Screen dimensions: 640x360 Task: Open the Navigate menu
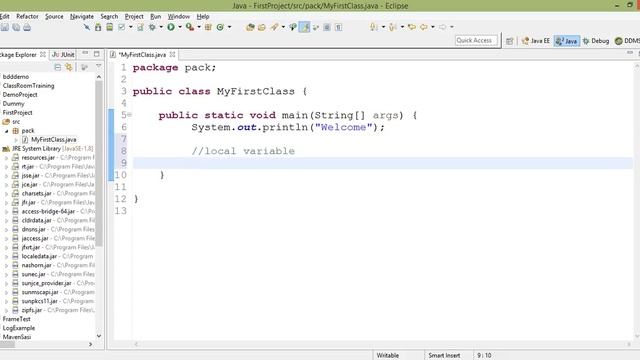click(x=82, y=16)
